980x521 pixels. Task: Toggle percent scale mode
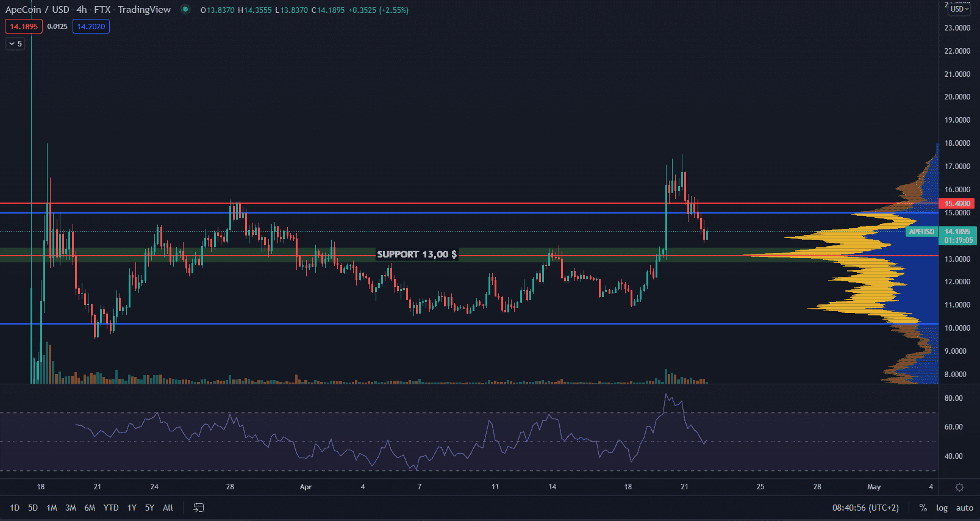(x=923, y=508)
